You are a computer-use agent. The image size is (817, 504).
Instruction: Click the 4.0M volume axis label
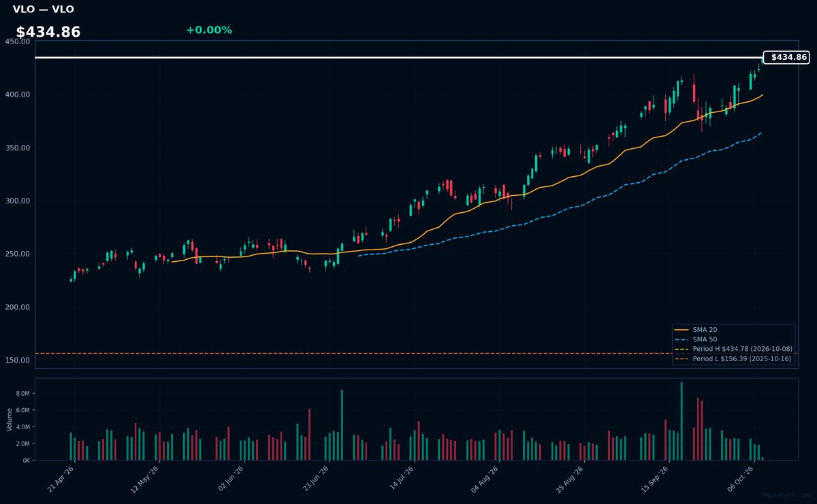coord(22,427)
